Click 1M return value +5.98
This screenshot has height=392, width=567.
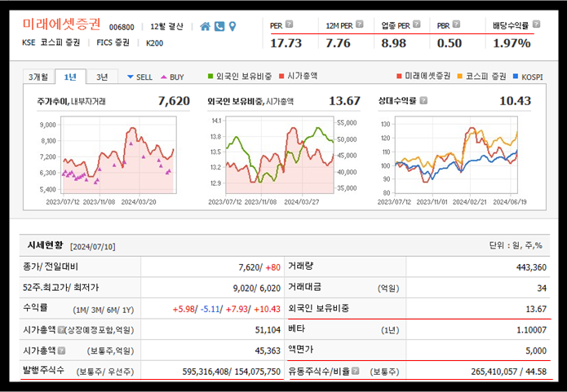pos(184,309)
